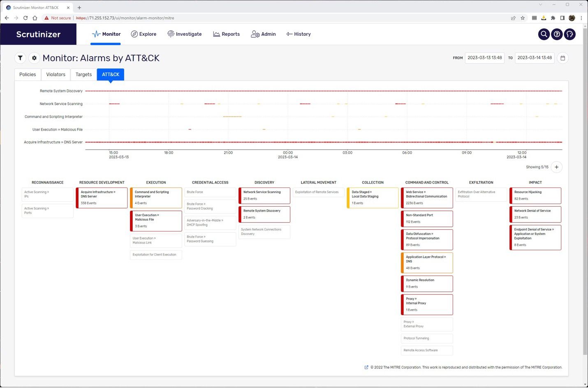Select the Remote System Discovery timeline row
This screenshot has height=389, width=588.
click(x=61, y=91)
